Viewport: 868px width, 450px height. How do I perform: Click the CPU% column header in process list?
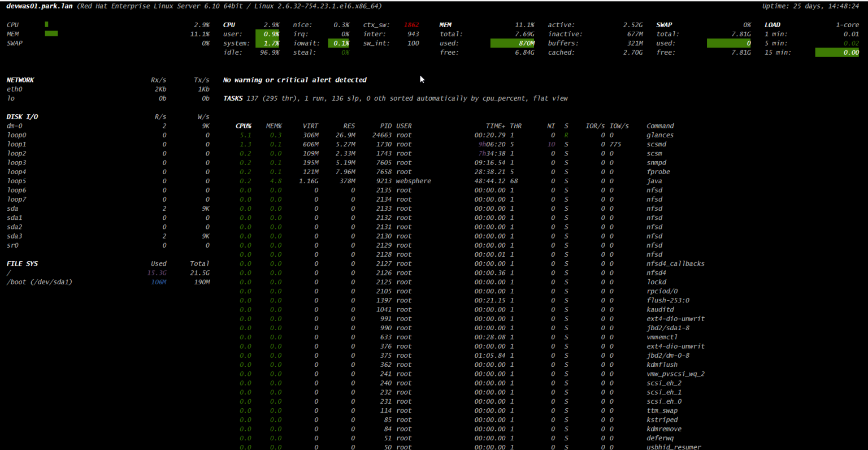tap(244, 126)
